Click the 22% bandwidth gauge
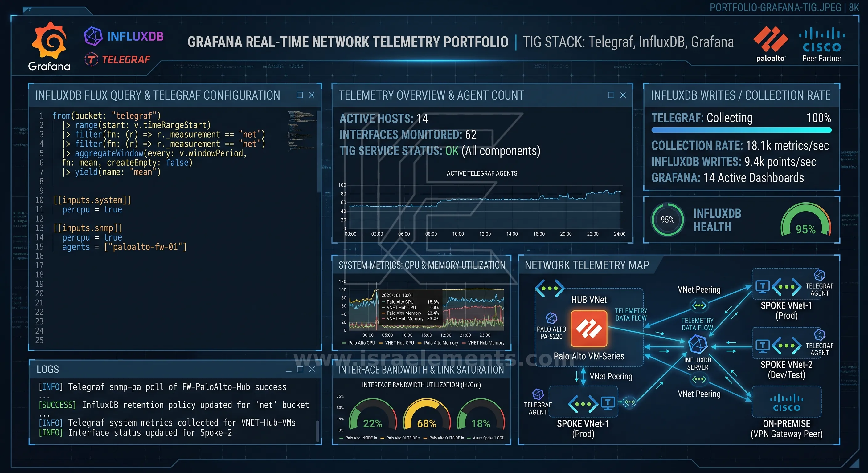The image size is (868, 473). (x=373, y=415)
